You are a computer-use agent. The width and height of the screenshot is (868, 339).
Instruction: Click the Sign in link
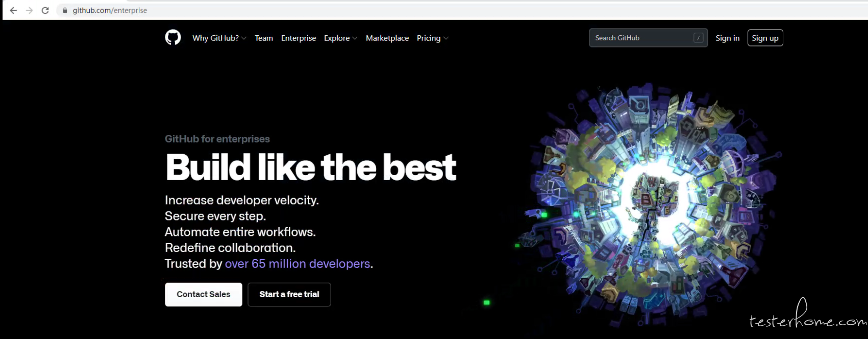tap(727, 38)
